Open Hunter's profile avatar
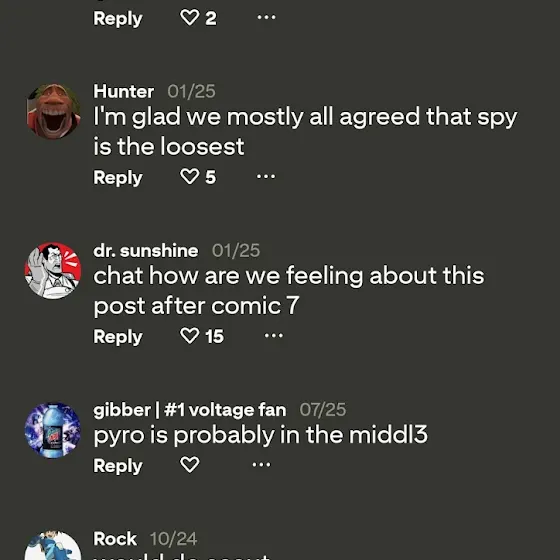The width and height of the screenshot is (560, 560). pos(53,111)
